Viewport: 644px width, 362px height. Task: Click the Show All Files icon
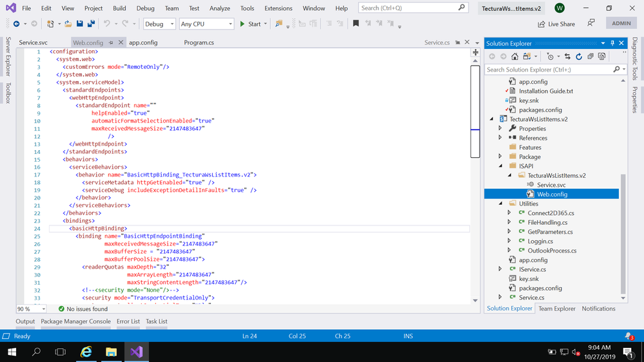601,57
